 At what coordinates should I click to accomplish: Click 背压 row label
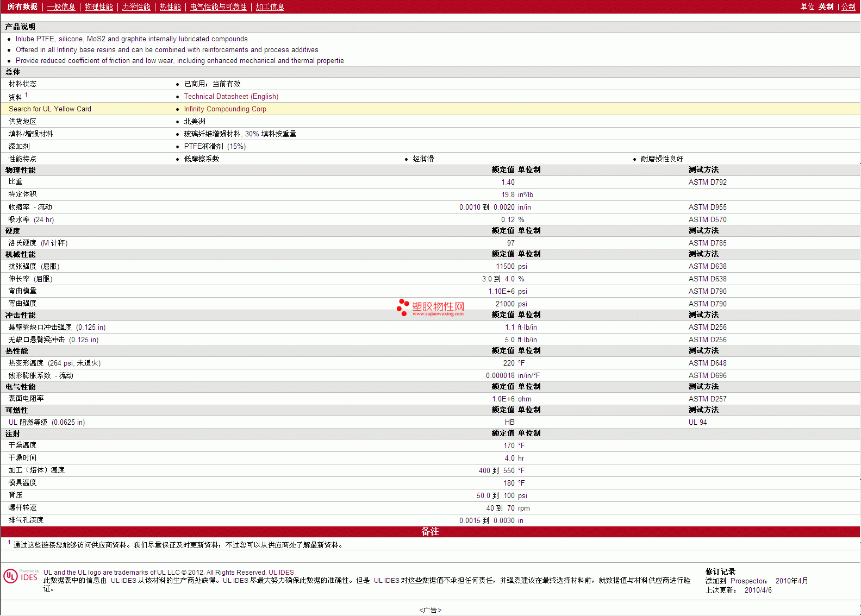point(16,495)
